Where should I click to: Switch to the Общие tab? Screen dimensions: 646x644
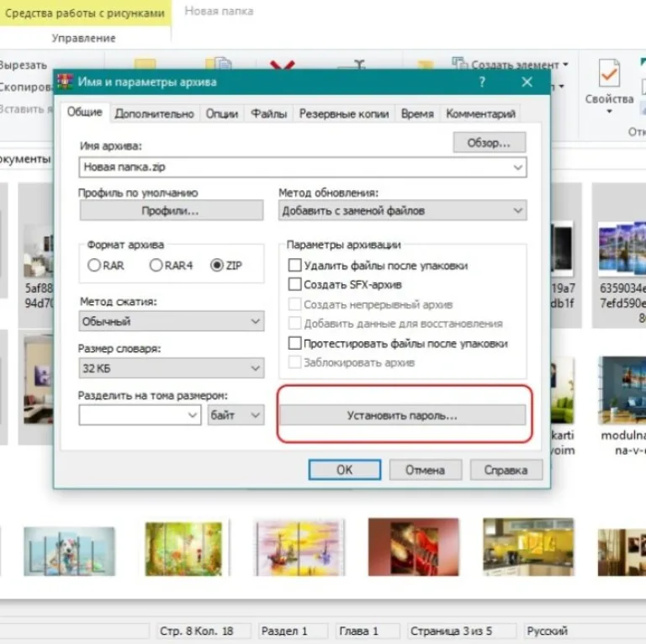[84, 112]
